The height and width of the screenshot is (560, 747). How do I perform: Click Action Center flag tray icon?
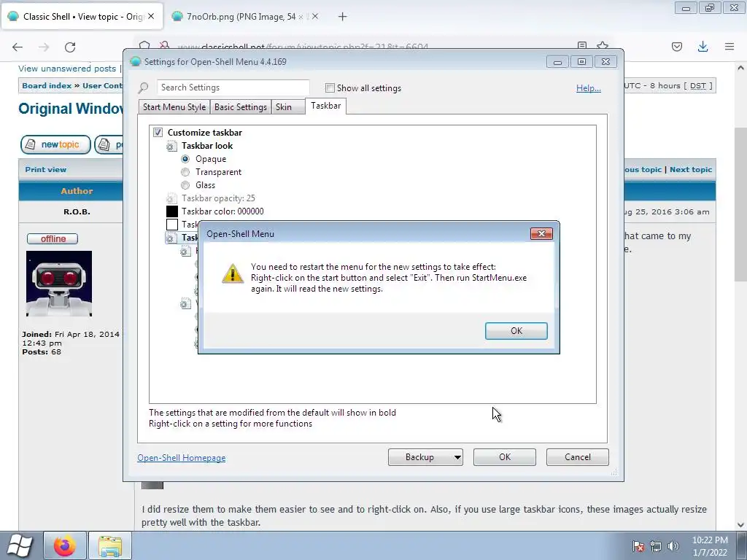(x=638, y=546)
